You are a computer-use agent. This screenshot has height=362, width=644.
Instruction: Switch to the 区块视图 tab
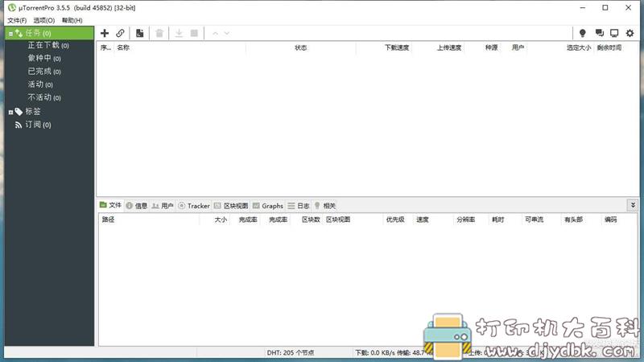coord(231,206)
